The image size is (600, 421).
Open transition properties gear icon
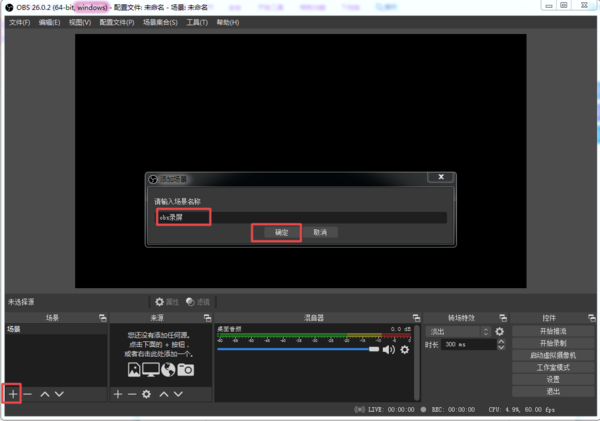pyautogui.click(x=500, y=331)
